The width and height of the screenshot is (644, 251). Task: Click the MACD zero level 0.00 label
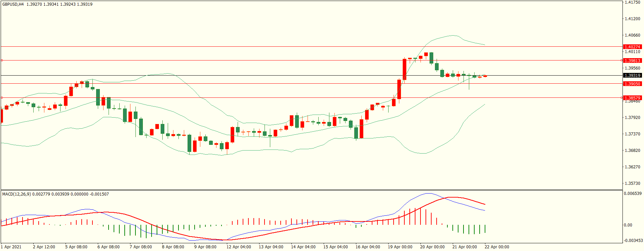628,225
